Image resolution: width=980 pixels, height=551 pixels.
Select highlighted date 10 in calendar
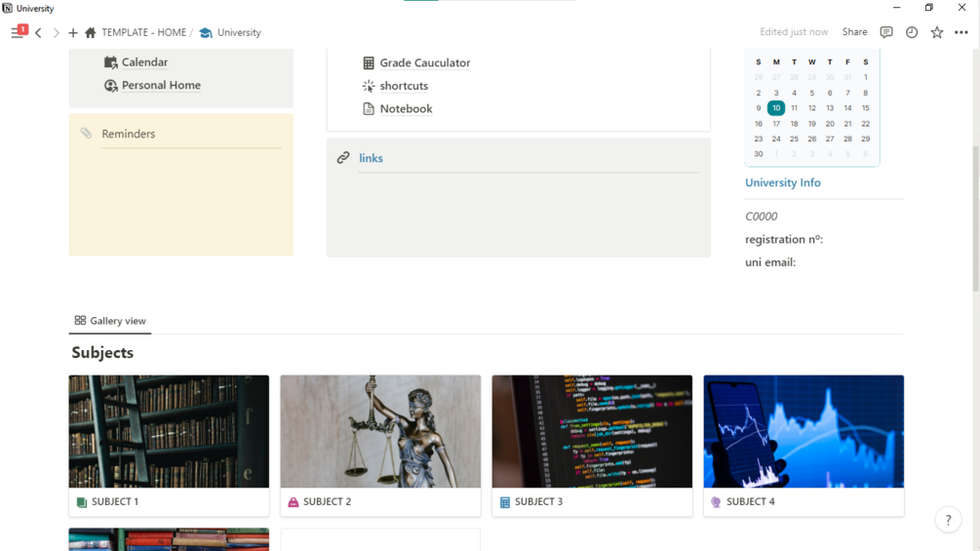(x=776, y=108)
